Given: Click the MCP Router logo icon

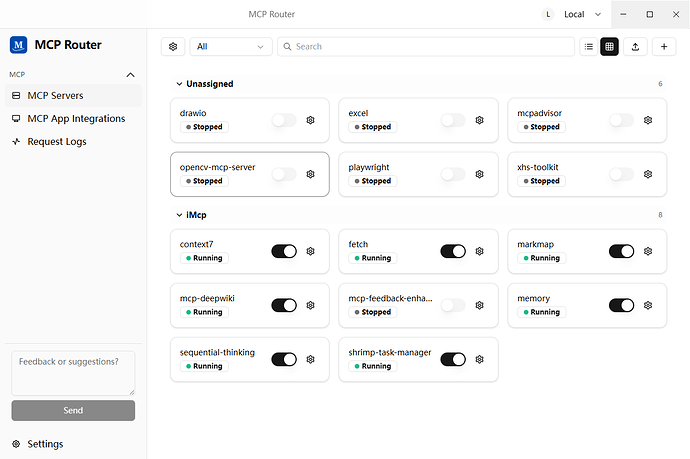Looking at the screenshot, I should tap(18, 45).
